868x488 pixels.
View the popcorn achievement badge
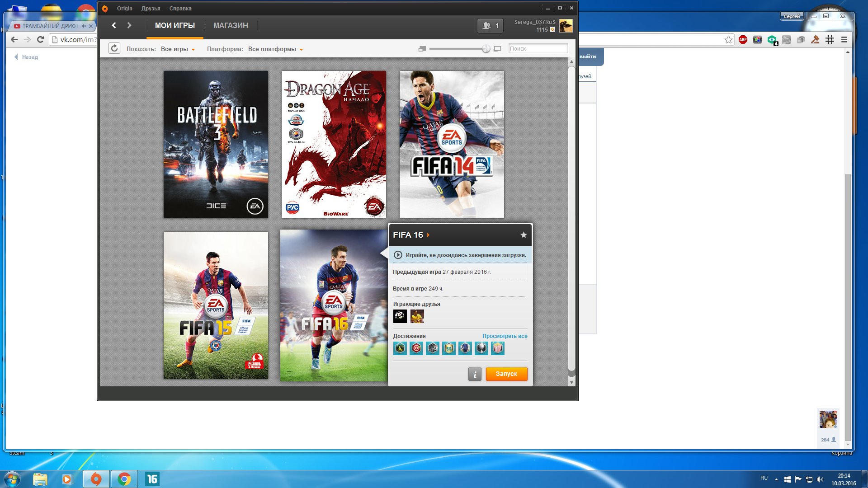[498, 348]
